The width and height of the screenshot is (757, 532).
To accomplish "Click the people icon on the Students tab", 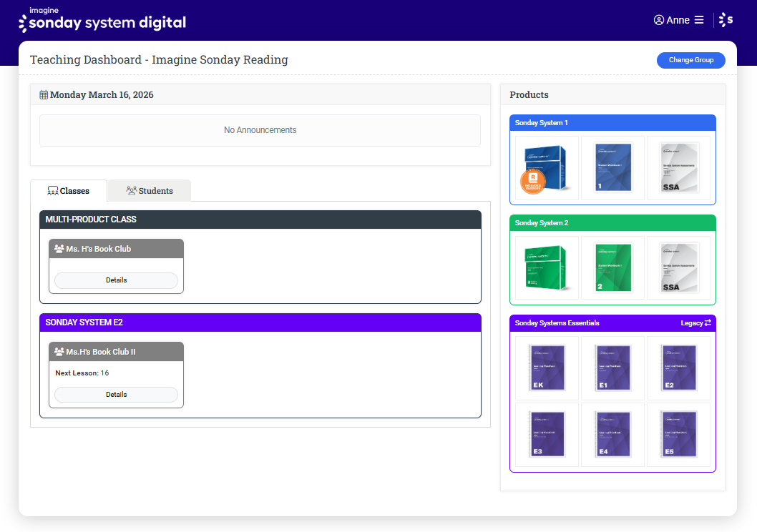I will pos(132,191).
